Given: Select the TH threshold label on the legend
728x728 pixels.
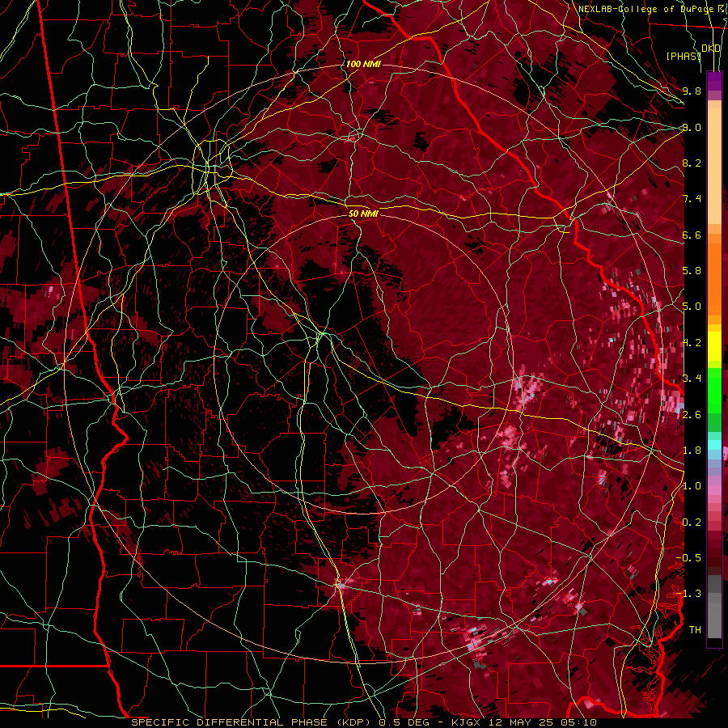Looking at the screenshot, I should pyautogui.click(x=695, y=630).
